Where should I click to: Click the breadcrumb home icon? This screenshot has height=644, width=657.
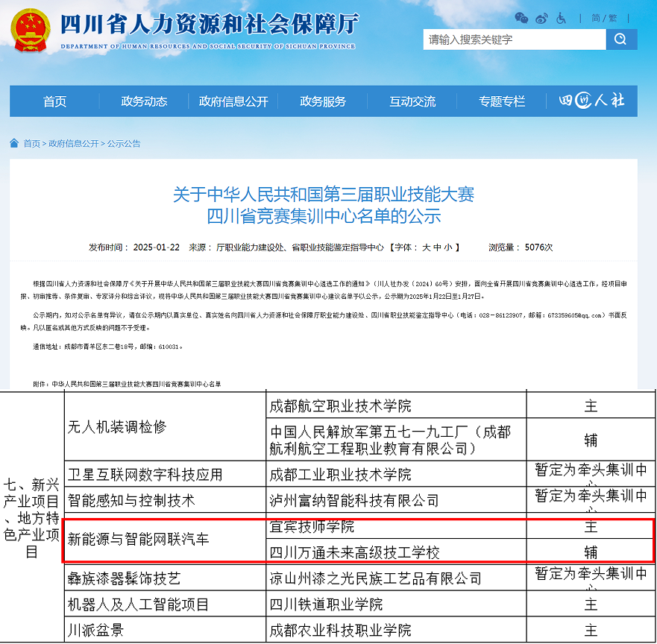(x=14, y=143)
